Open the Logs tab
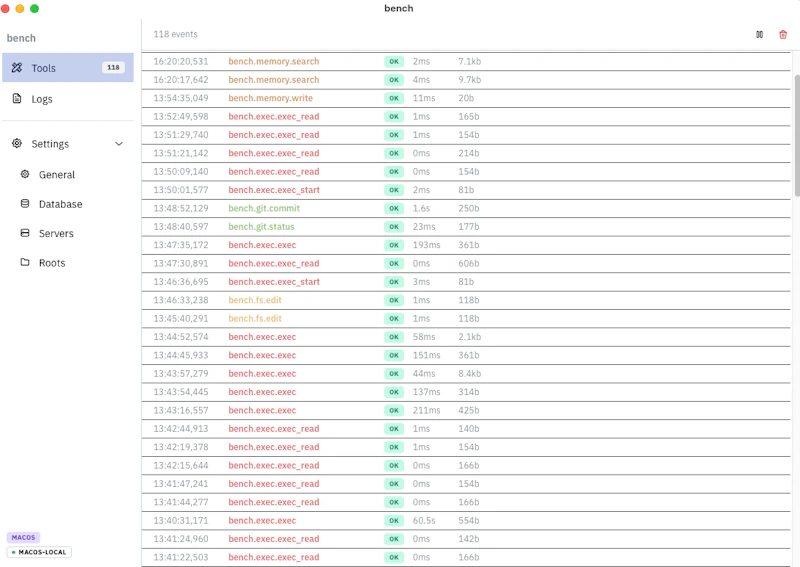 [x=68, y=99]
